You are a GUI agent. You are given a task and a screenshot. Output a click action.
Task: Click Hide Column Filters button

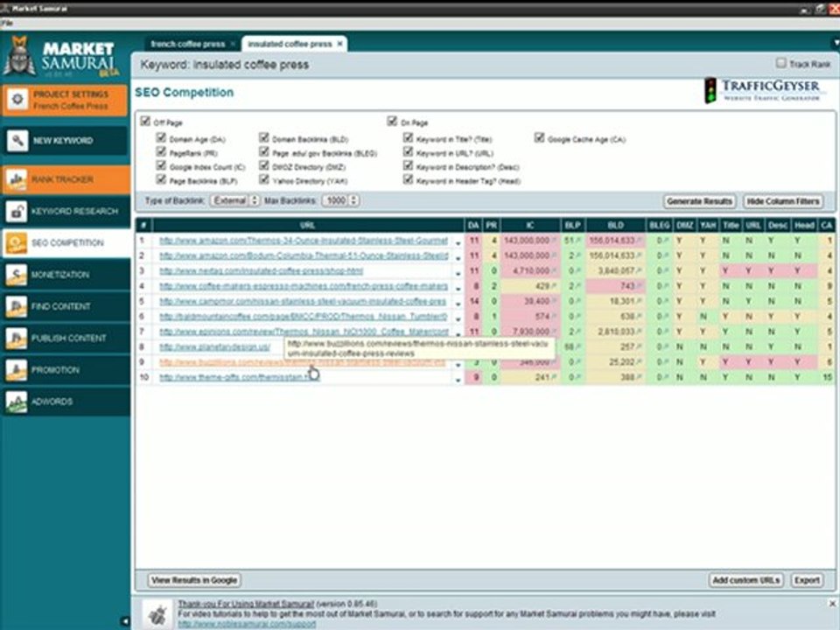(783, 201)
